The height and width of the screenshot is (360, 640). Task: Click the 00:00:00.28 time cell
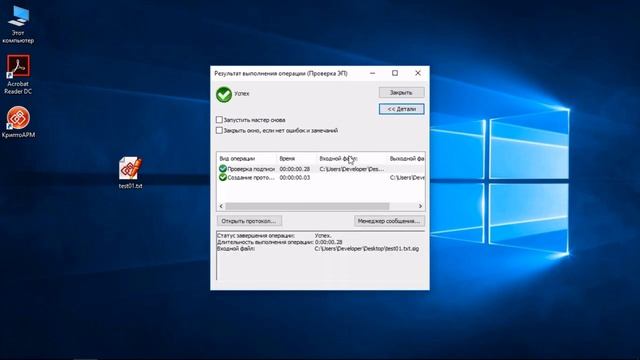tap(295, 169)
